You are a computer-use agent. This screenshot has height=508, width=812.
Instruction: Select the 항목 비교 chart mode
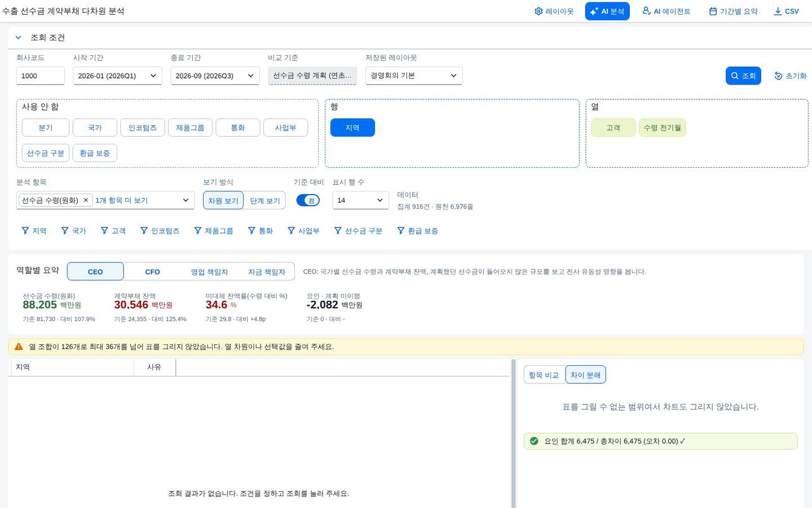(x=544, y=375)
